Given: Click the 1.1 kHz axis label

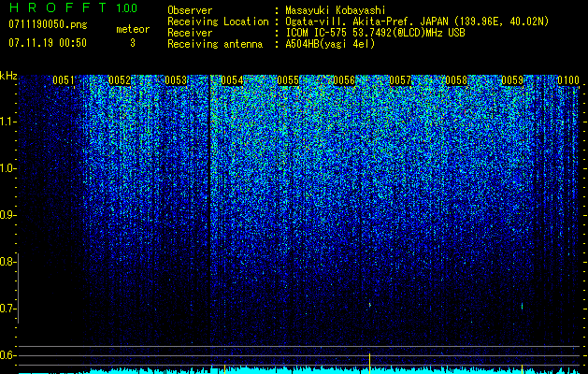Looking at the screenshot, I should click(x=7, y=122).
